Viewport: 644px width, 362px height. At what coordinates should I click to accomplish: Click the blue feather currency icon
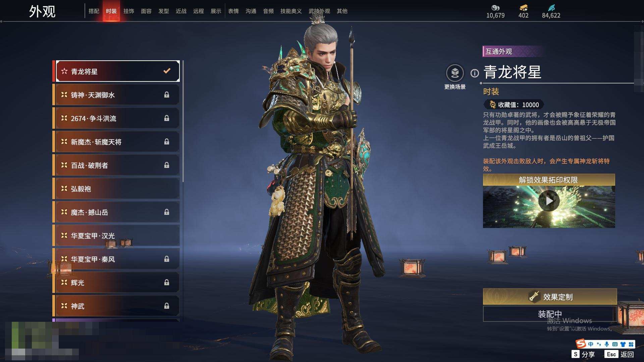click(x=551, y=8)
